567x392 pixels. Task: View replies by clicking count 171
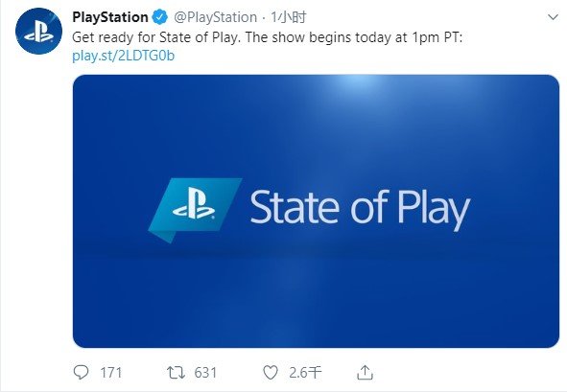[111, 373]
